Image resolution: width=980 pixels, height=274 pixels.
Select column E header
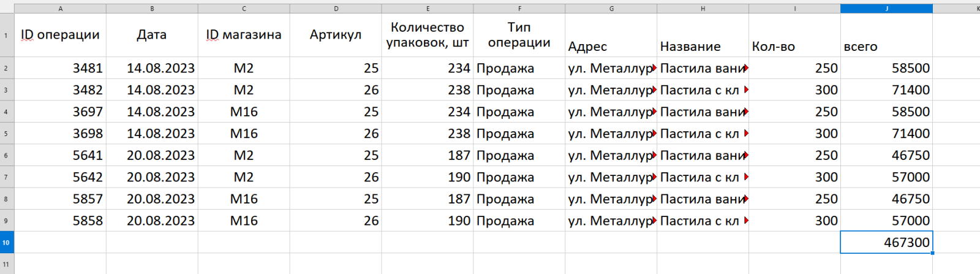[428, 9]
